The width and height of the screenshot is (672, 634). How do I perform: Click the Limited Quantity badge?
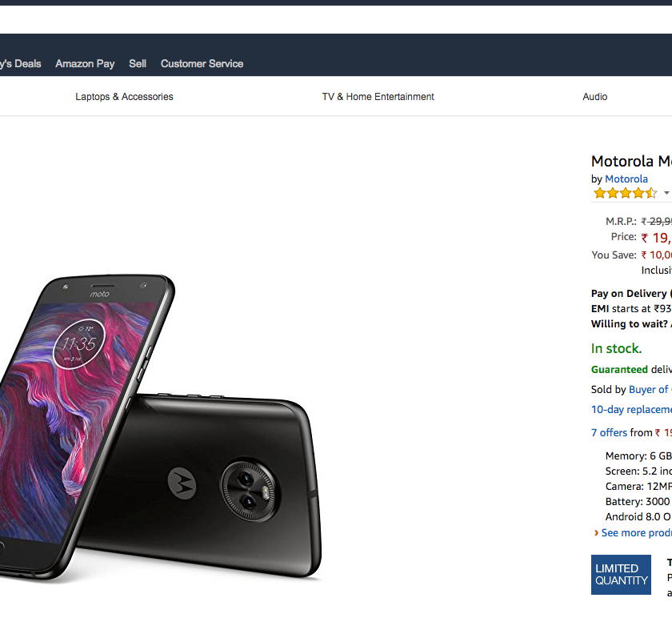[x=622, y=575]
